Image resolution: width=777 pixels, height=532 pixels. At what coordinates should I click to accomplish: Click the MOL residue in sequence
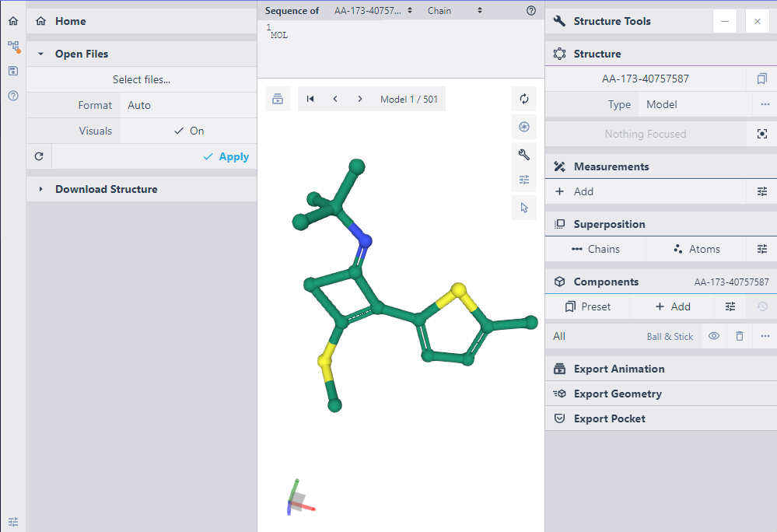[x=279, y=35]
